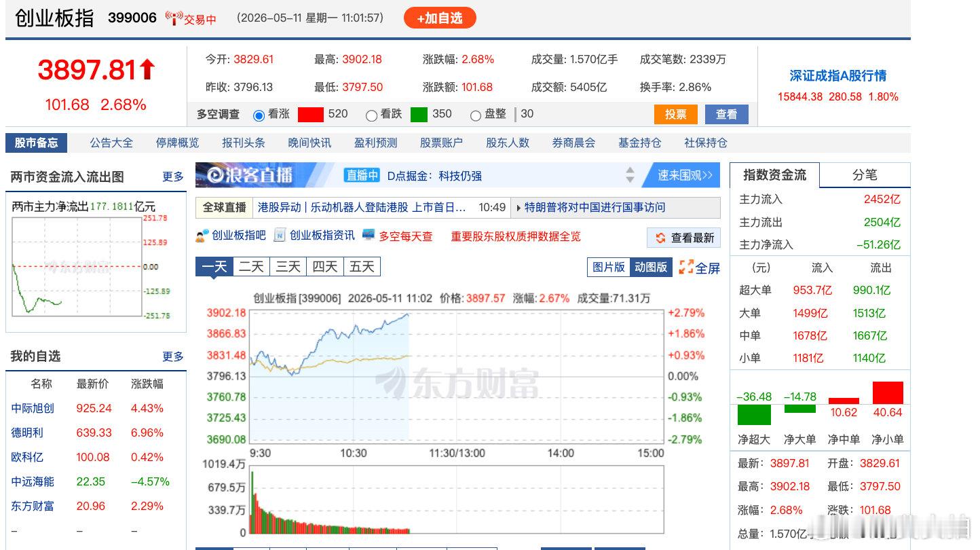The width and height of the screenshot is (980, 550).
Task: Click the 投票 vote button
Action: [x=675, y=115]
